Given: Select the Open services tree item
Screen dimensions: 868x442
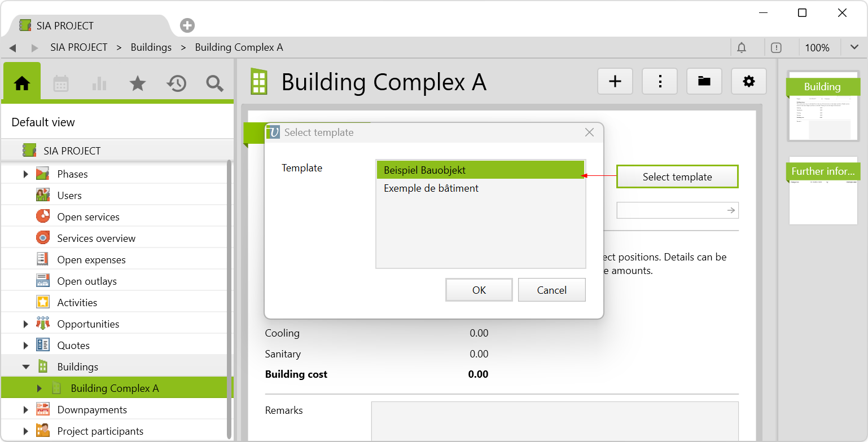Looking at the screenshot, I should tap(88, 217).
